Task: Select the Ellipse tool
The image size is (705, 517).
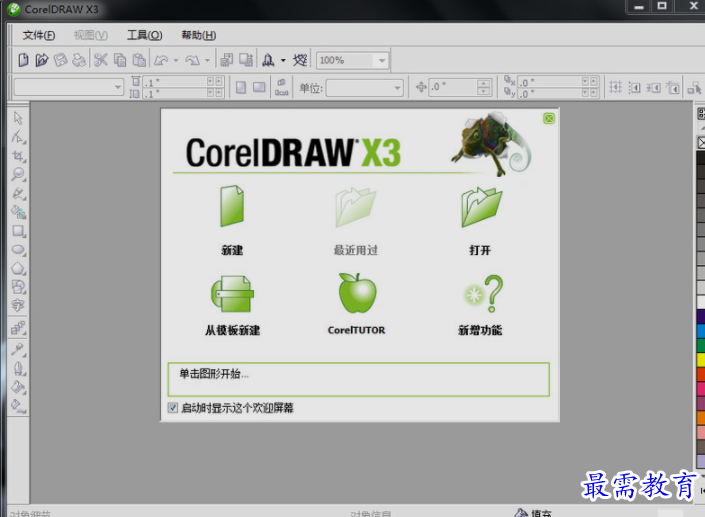Action: (18, 250)
